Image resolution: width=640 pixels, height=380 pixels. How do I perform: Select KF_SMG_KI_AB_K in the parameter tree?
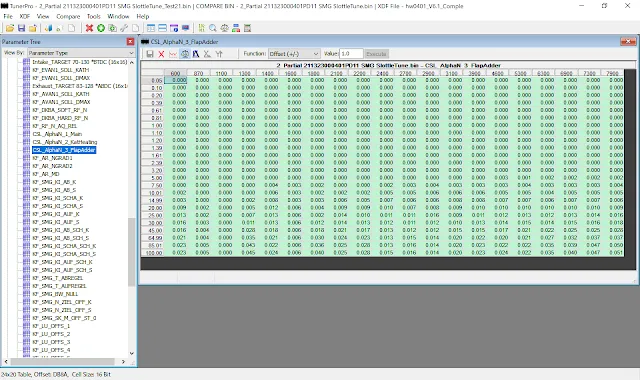coord(54,182)
